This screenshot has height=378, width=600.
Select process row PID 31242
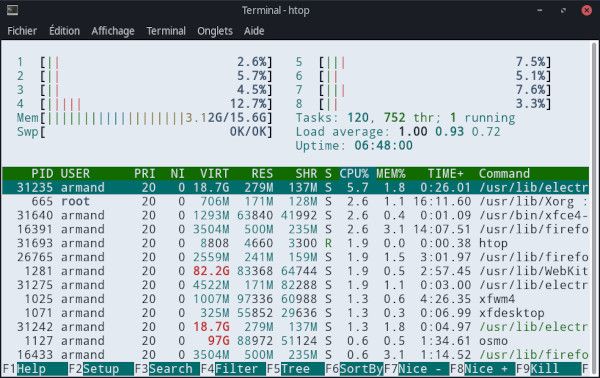(x=295, y=327)
